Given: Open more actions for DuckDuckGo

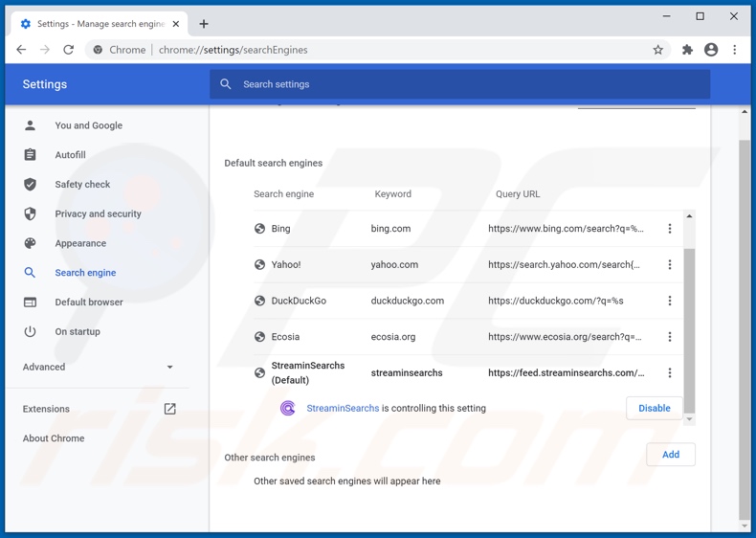Looking at the screenshot, I should coord(669,301).
